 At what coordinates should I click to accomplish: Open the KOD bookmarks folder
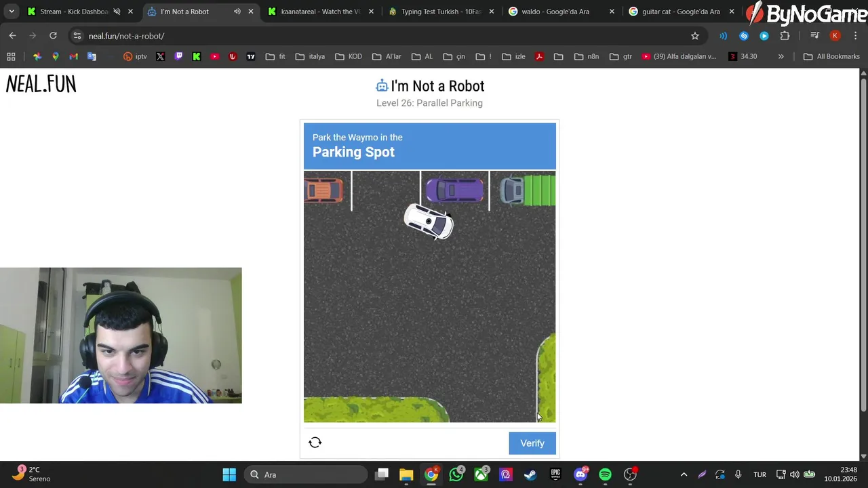pyautogui.click(x=349, y=56)
